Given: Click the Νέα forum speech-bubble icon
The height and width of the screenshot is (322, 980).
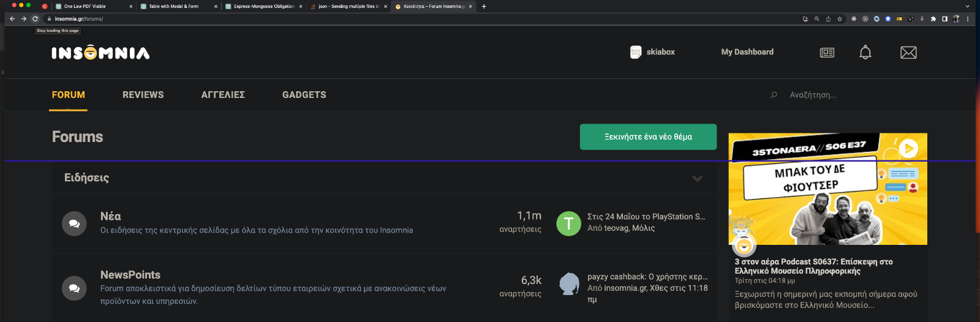Looking at the screenshot, I should 74,223.
